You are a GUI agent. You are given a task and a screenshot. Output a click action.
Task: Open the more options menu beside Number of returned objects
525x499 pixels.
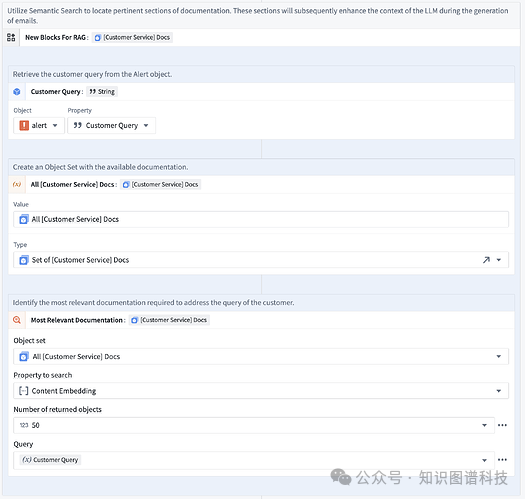tap(502, 425)
